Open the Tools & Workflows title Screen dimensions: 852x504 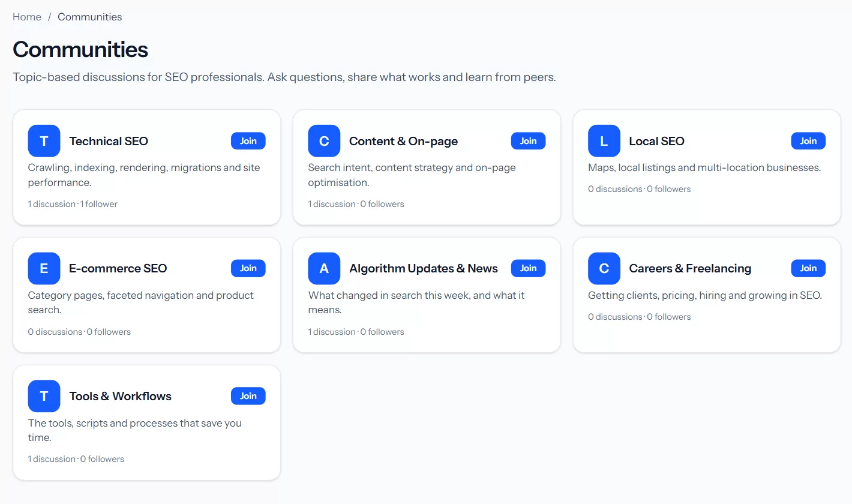[x=121, y=396]
